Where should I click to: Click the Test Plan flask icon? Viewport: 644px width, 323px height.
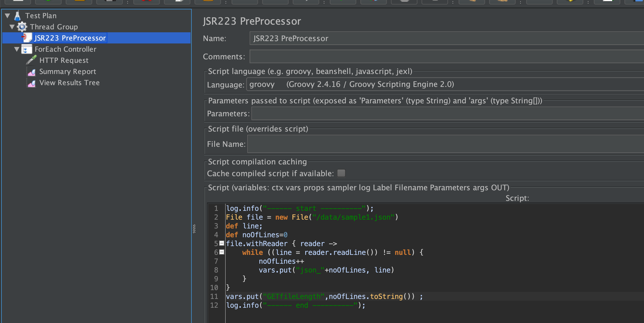pyautogui.click(x=18, y=16)
